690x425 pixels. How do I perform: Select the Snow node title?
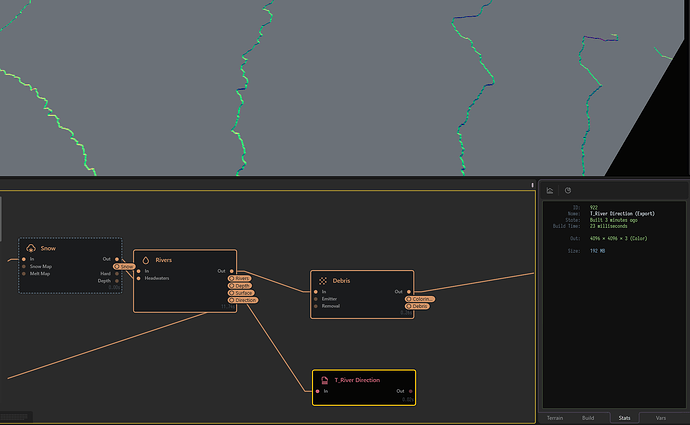(x=48, y=249)
